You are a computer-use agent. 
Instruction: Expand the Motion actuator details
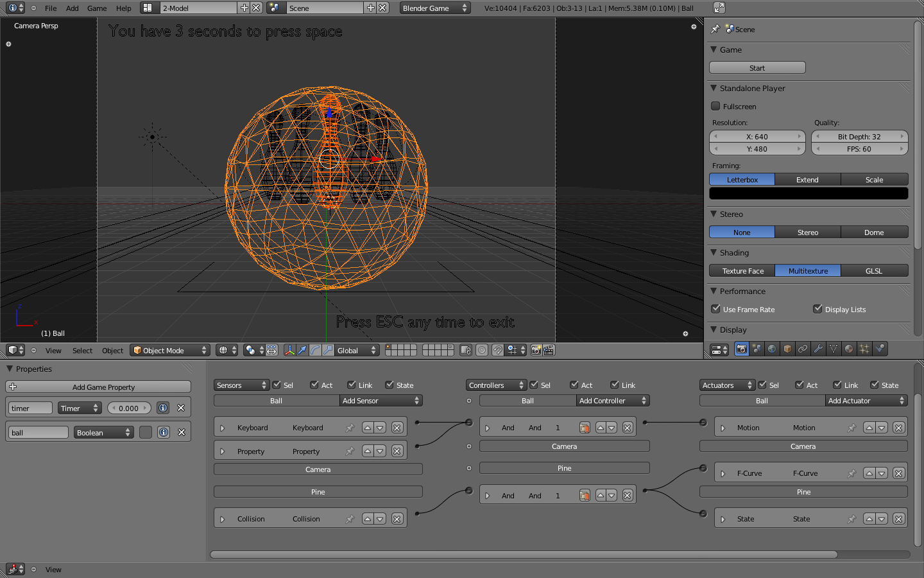point(723,428)
